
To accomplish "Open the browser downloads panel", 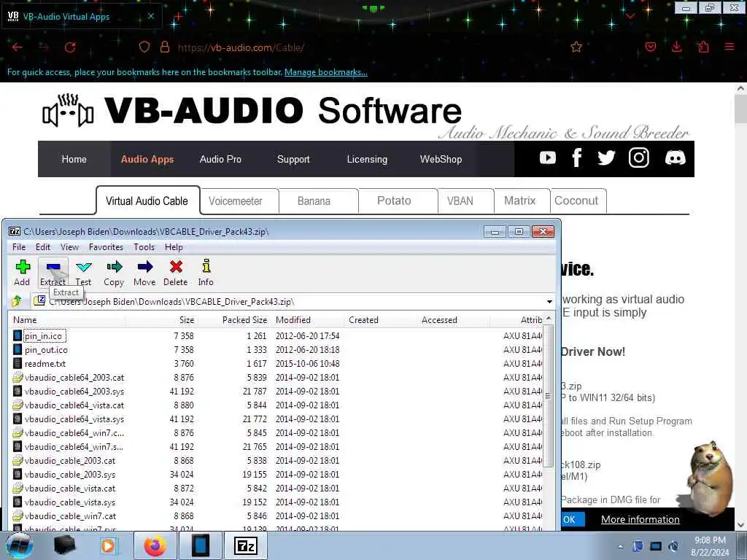I will pyautogui.click(x=676, y=47).
